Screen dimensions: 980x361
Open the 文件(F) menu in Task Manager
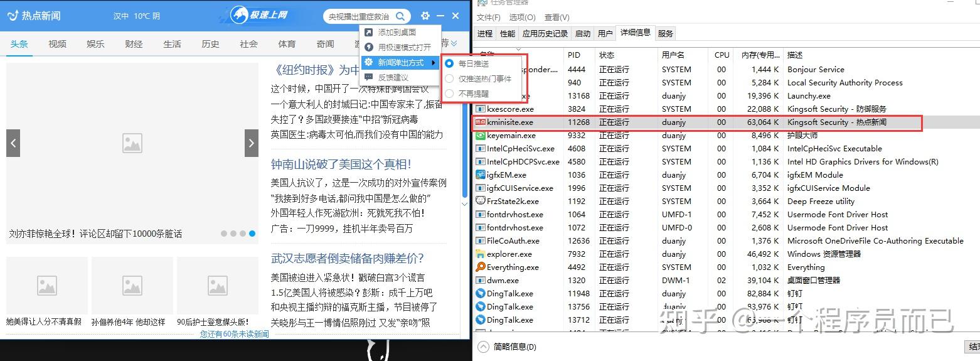click(489, 18)
